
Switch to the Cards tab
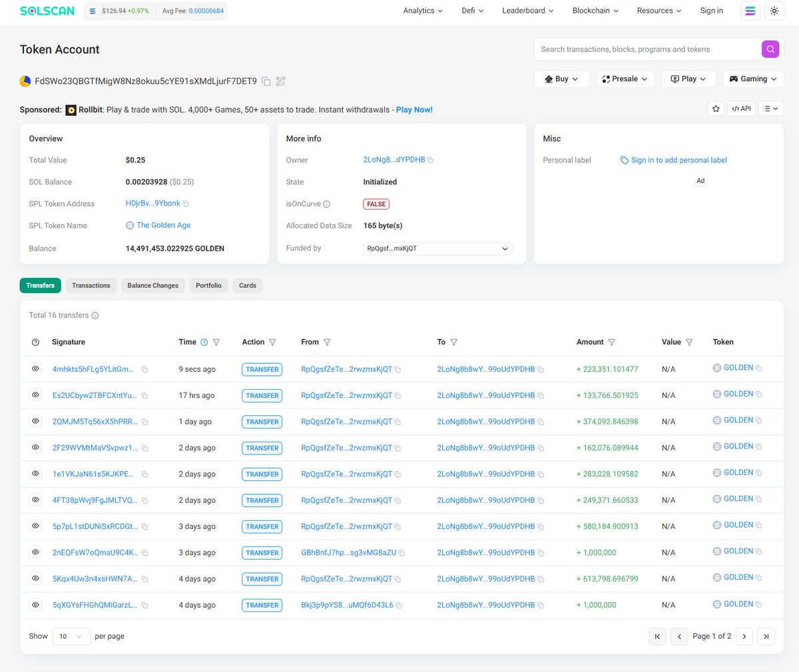[x=248, y=285]
